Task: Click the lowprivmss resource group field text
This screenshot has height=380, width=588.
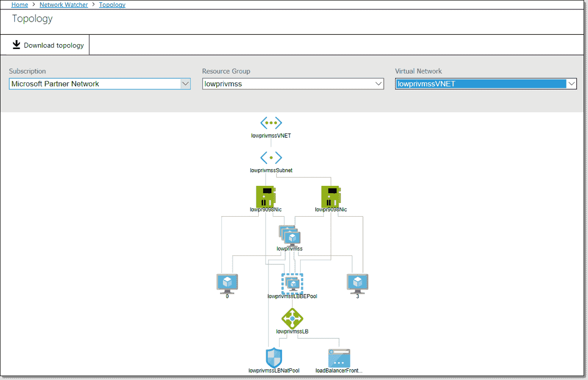Action: point(223,84)
